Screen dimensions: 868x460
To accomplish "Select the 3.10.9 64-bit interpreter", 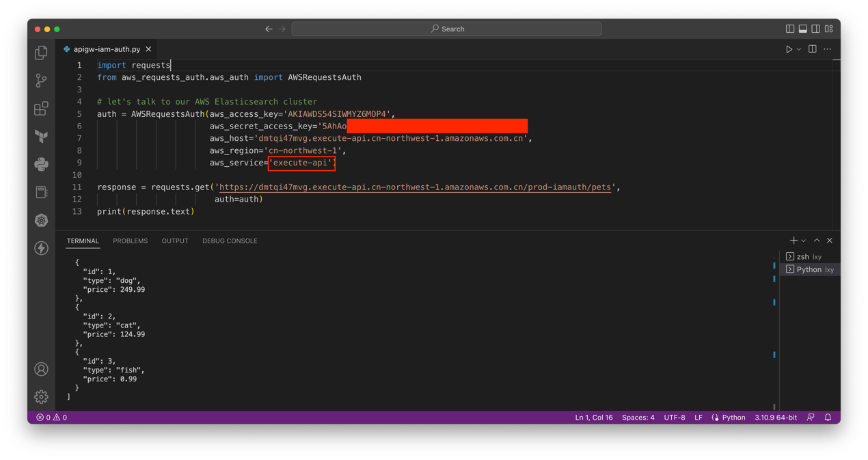I will (x=776, y=418).
